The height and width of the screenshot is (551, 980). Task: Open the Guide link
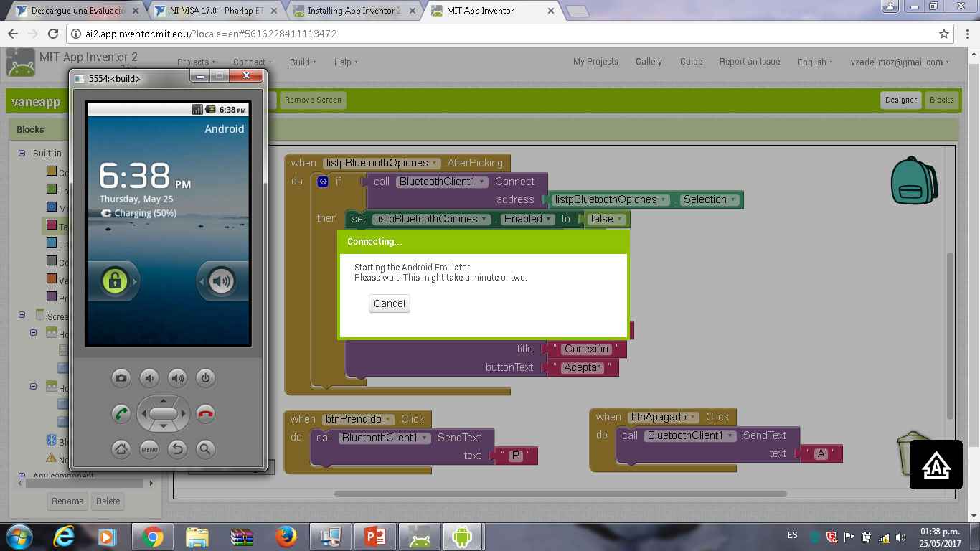coord(691,62)
